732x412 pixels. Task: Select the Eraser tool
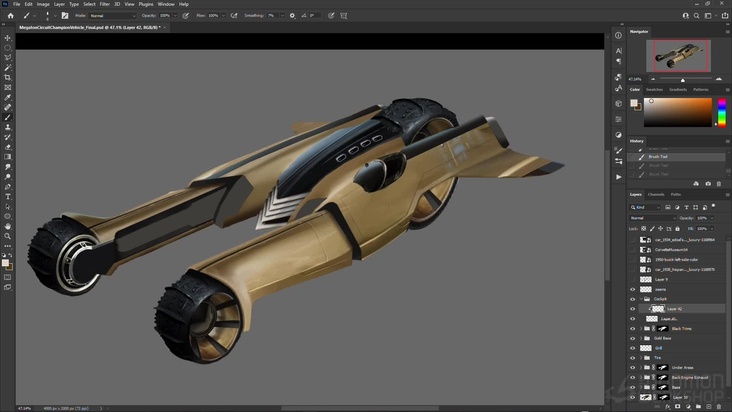tap(7, 147)
